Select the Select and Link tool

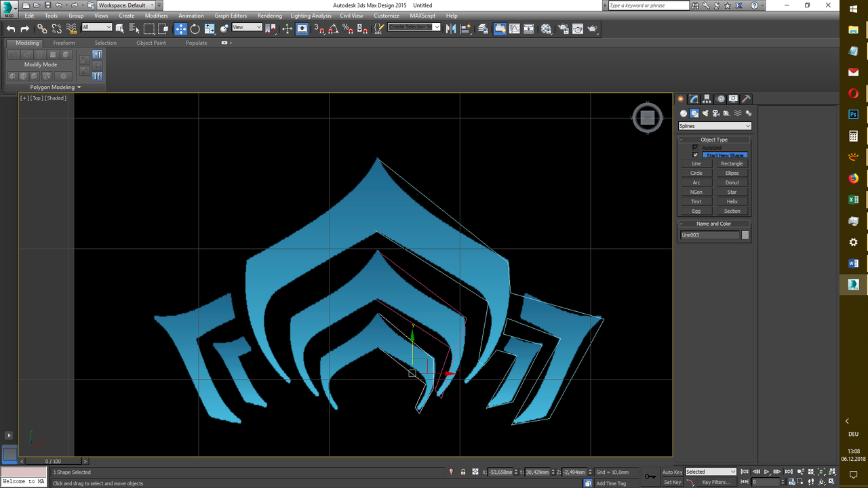coord(42,28)
